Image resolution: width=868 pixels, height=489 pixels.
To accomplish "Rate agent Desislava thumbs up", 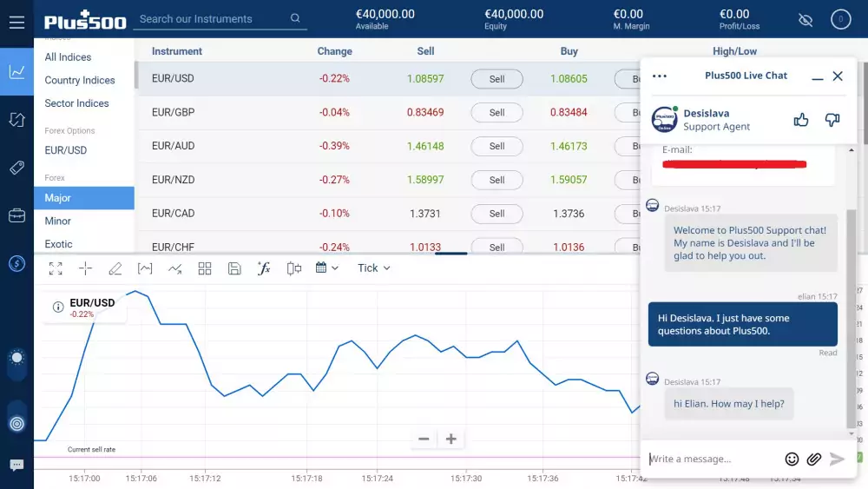I will [801, 120].
